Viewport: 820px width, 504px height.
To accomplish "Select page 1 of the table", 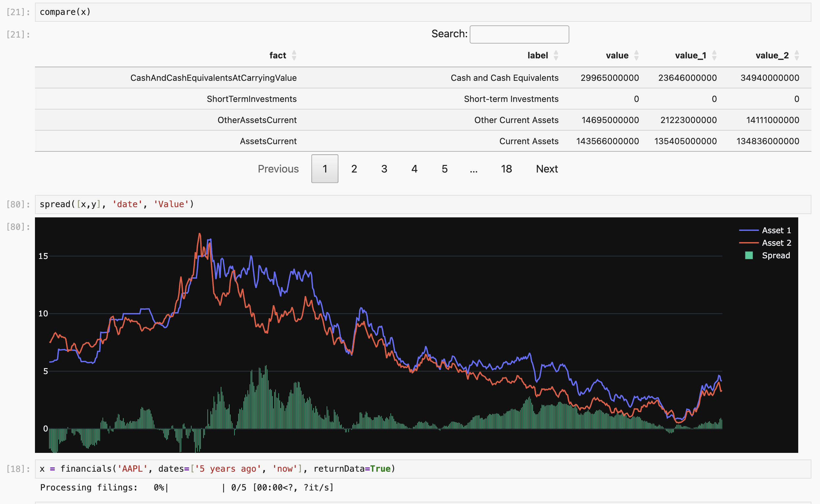I will (325, 169).
